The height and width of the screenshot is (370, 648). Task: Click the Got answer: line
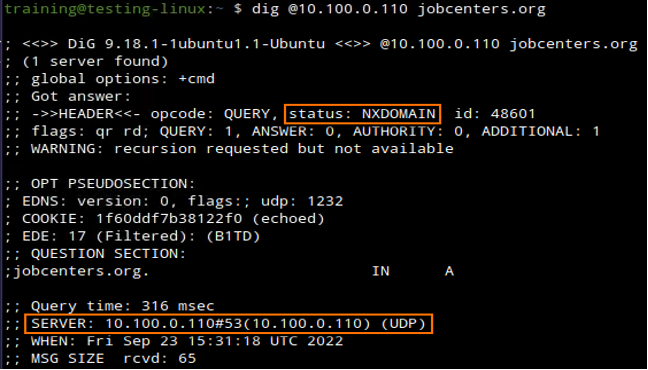pos(81,97)
